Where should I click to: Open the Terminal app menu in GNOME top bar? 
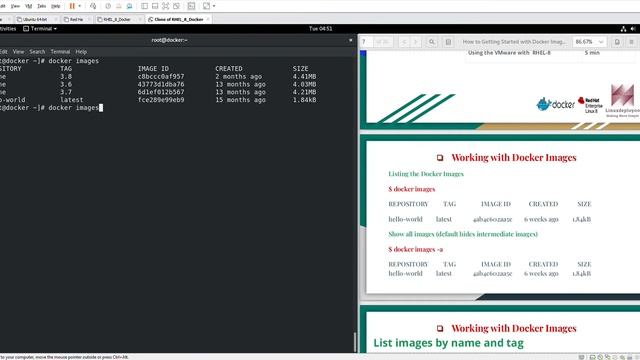click(40, 29)
